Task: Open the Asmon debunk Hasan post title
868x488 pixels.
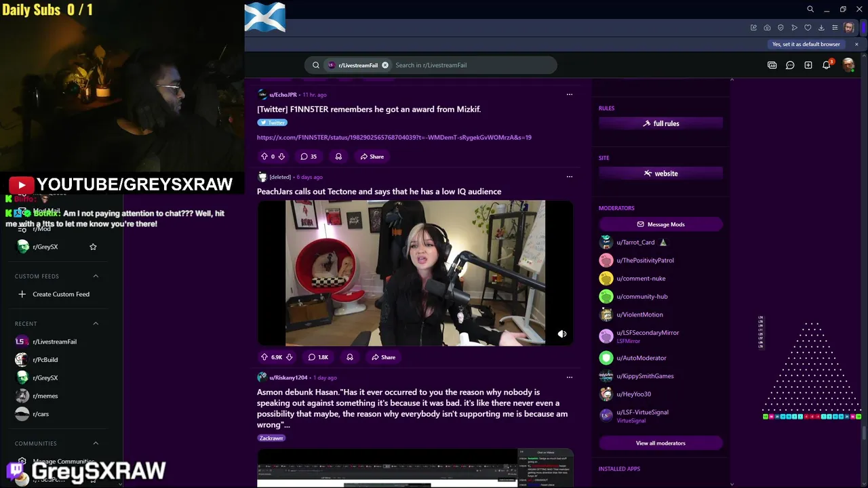Action: click(412, 408)
